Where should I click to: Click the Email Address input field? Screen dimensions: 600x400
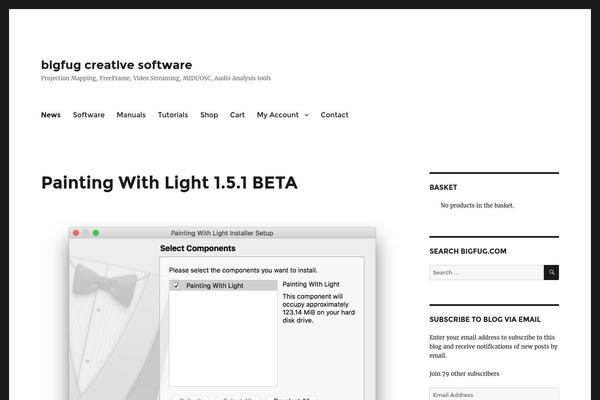pyautogui.click(x=494, y=394)
